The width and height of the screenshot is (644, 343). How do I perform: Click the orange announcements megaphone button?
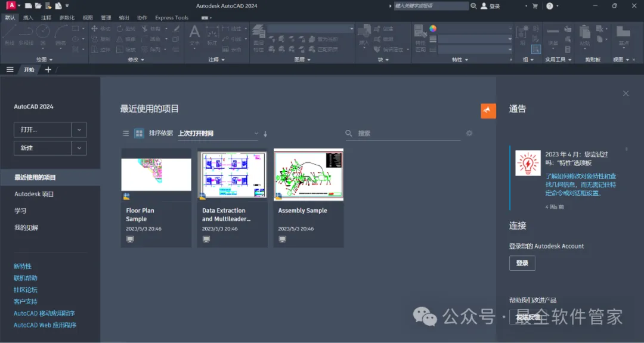488,110
